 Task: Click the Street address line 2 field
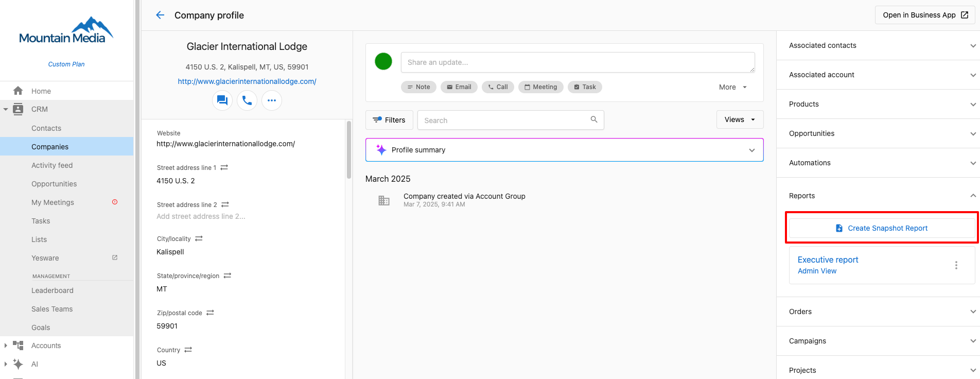point(201,216)
